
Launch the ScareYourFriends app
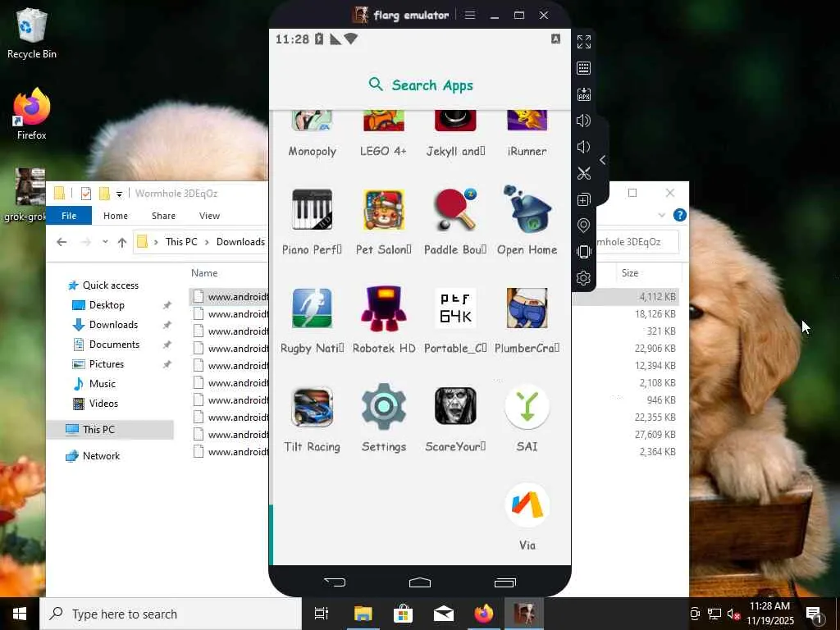click(455, 419)
